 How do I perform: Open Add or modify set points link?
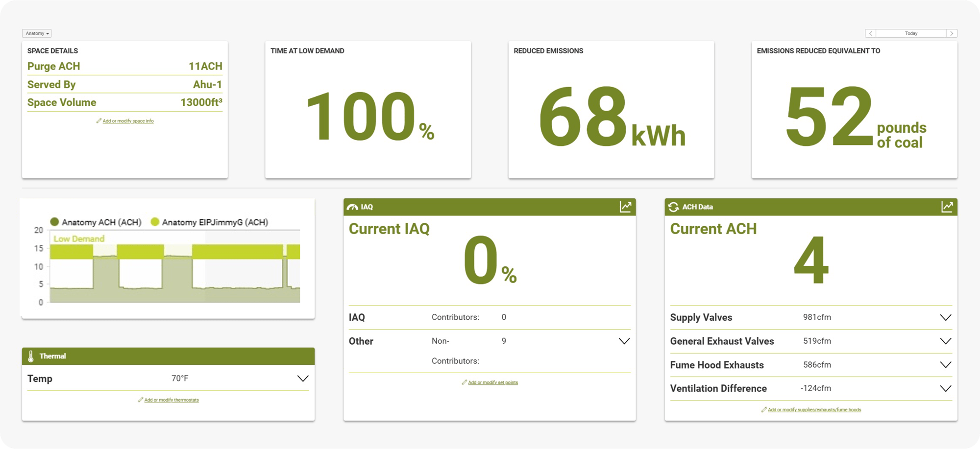493,382
